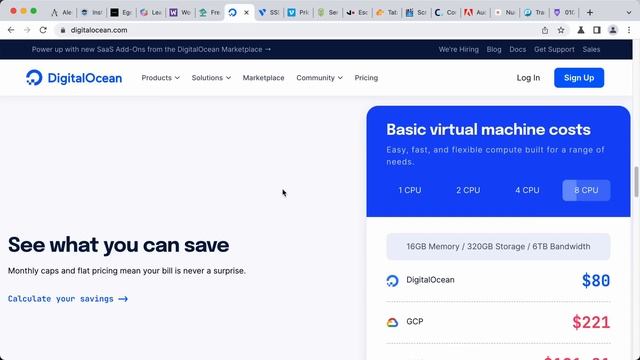Open the Marketplace nav link
Viewport: 640px width, 360px height.
tap(263, 78)
